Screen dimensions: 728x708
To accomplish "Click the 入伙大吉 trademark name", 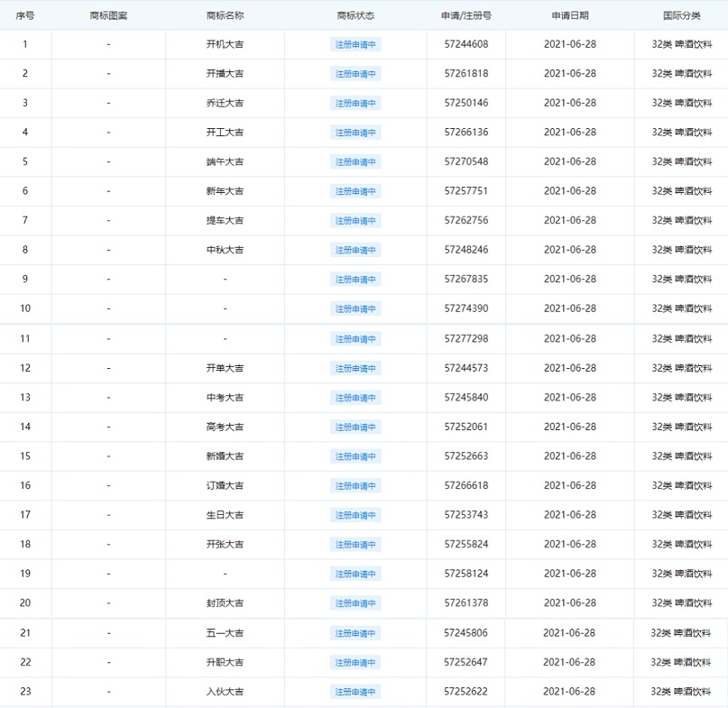I will pyautogui.click(x=225, y=692).
